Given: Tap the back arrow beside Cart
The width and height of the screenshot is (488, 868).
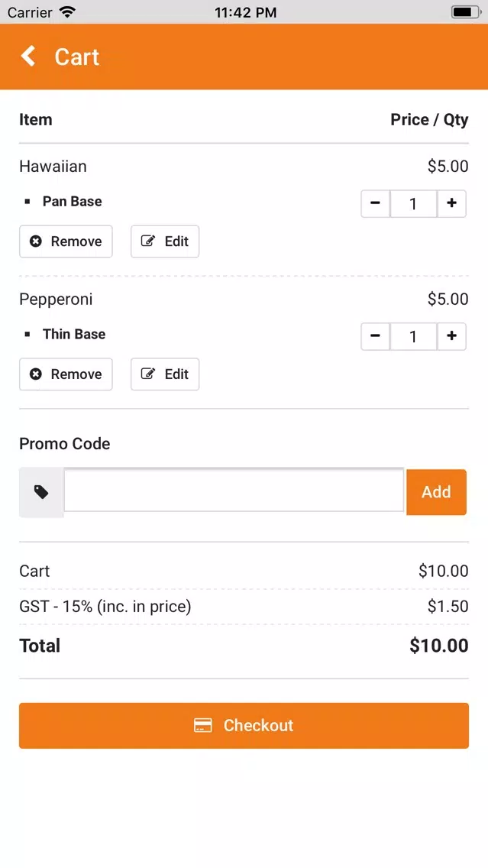Looking at the screenshot, I should pos(27,57).
